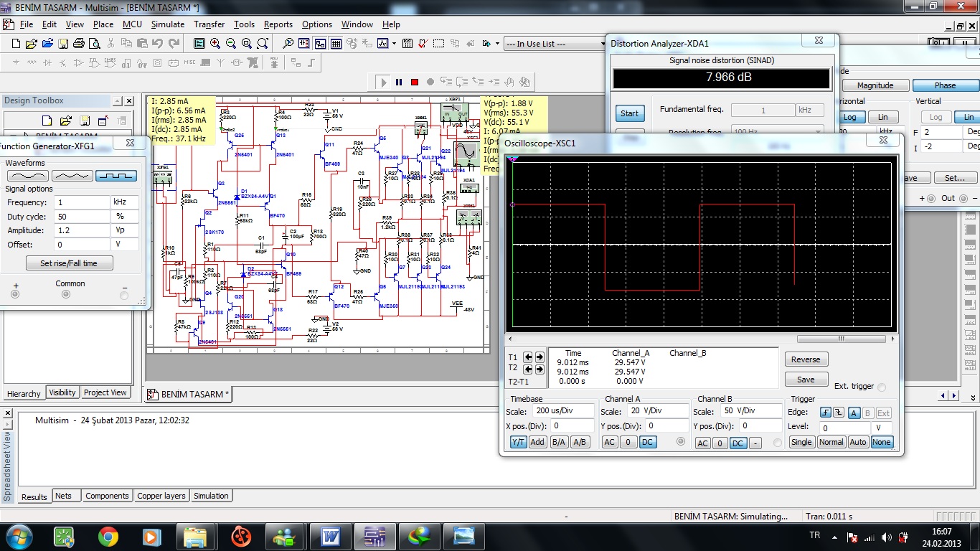
Task: Select sine waveform in Function Generator
Action: point(27,176)
